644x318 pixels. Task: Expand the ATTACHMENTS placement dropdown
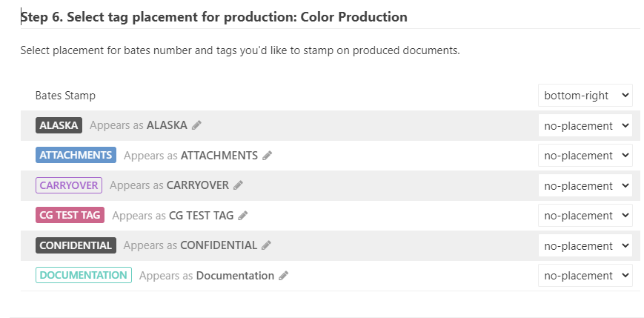(x=585, y=156)
